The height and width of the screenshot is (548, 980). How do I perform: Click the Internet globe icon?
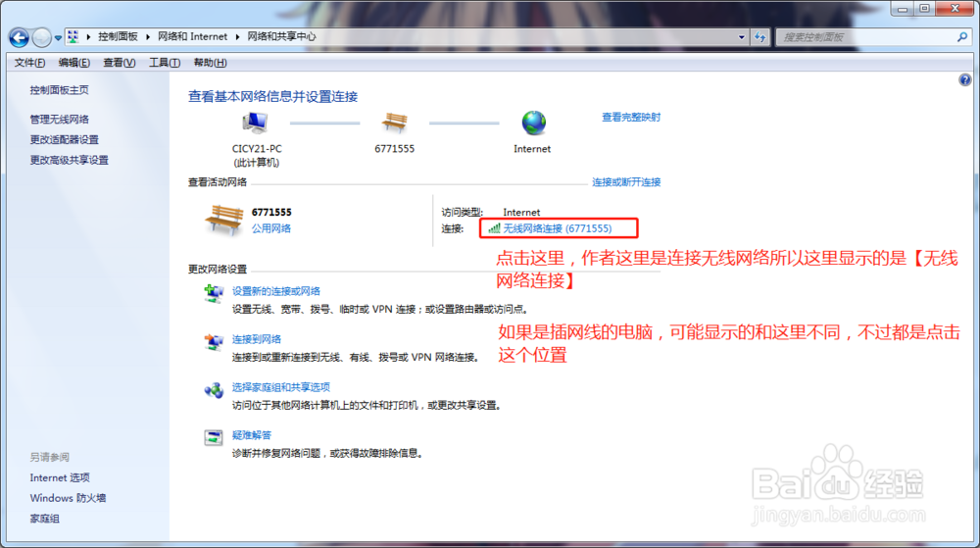pos(534,124)
